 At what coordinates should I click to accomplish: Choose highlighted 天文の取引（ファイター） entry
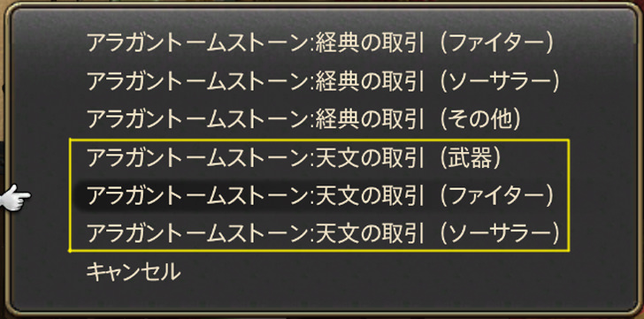click(320, 196)
